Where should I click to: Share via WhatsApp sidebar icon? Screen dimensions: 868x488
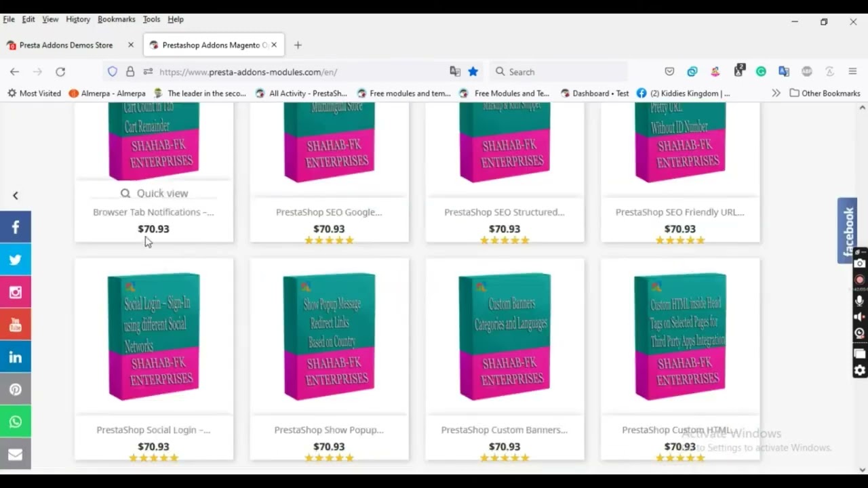click(x=16, y=422)
